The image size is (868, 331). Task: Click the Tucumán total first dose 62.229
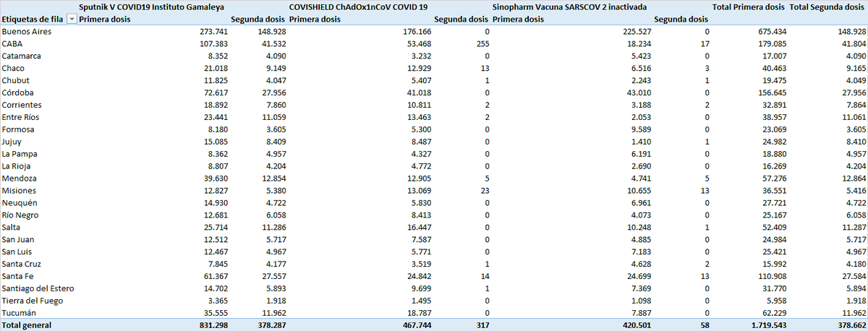[x=774, y=313]
